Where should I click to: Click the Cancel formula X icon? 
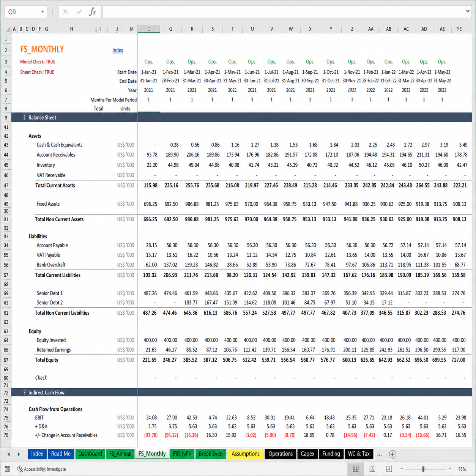coord(66,12)
